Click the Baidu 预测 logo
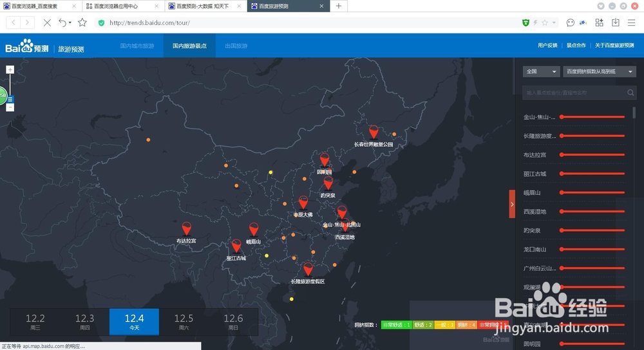 coord(27,46)
